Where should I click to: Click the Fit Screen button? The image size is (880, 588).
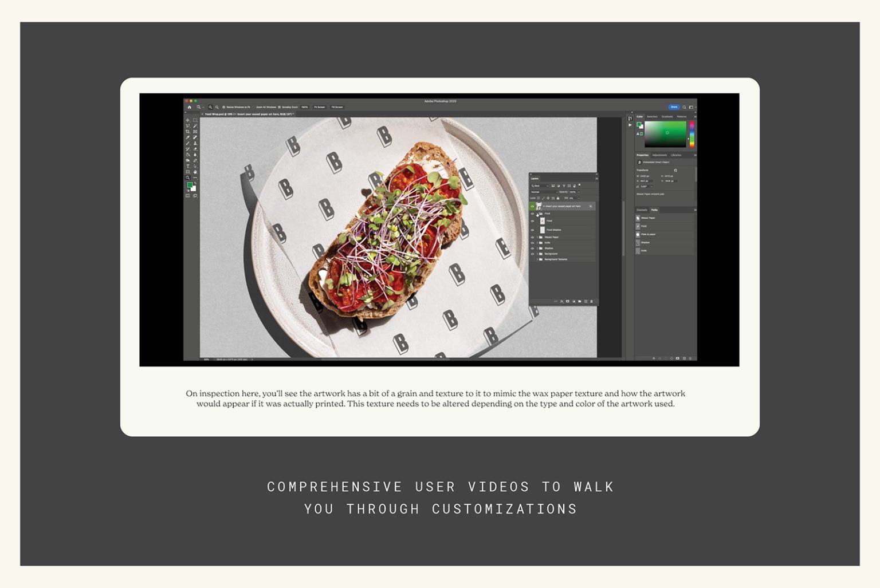(x=320, y=107)
